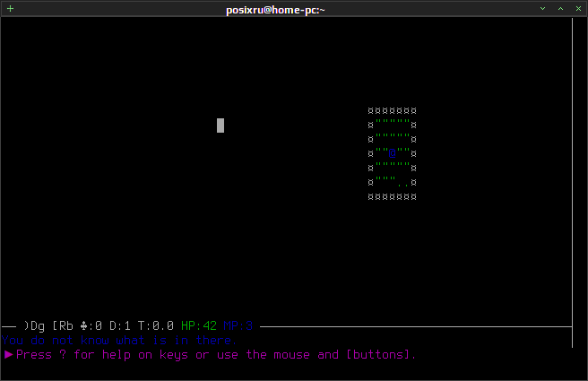Close the terminal window with the X
Image resolution: width=588 pixels, height=381 pixels.
(579, 9)
